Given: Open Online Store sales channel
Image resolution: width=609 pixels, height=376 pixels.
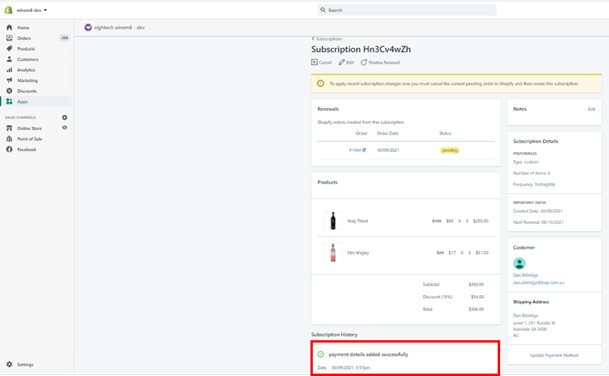Looking at the screenshot, I should click(29, 128).
